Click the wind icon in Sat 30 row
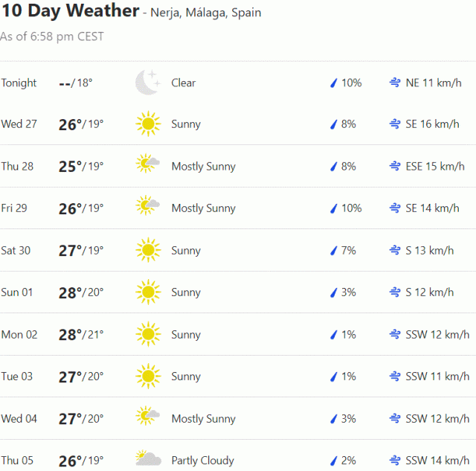Image resolution: width=476 pixels, height=471 pixels. [x=395, y=251]
